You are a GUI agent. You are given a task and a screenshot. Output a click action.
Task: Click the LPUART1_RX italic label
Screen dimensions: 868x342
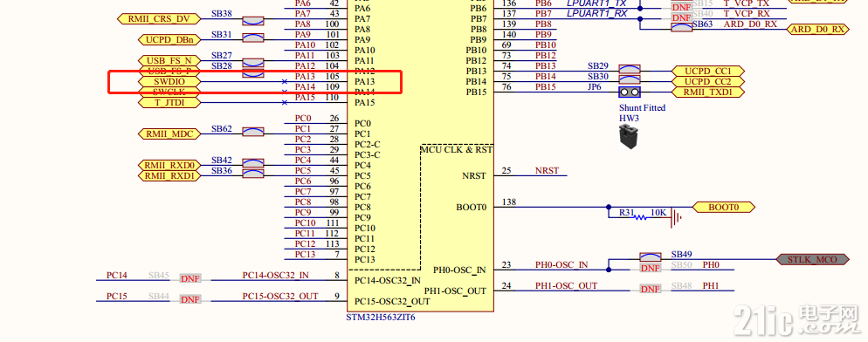coord(596,13)
